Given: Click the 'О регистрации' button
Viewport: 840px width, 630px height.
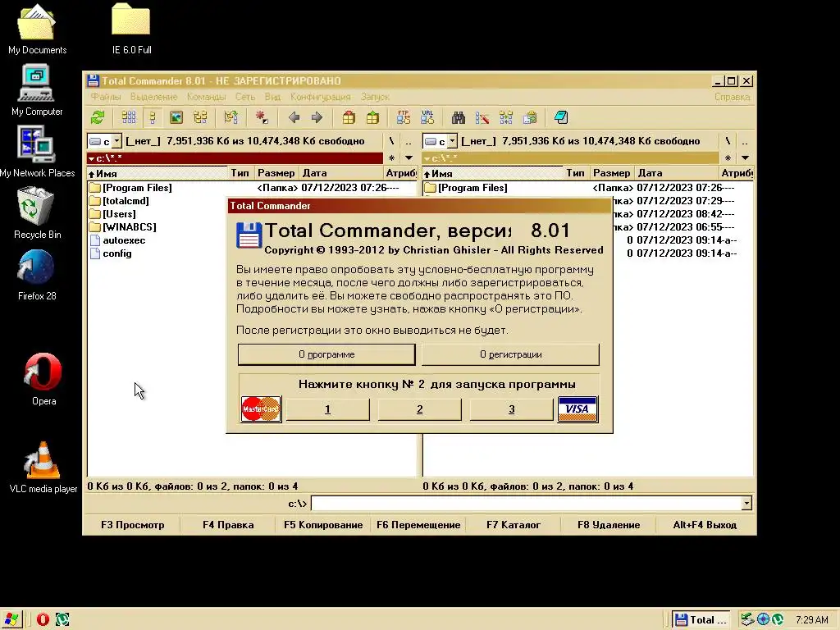Looking at the screenshot, I should pos(510,354).
